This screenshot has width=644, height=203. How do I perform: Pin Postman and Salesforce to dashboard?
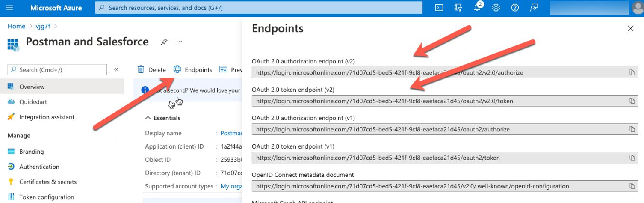(x=163, y=42)
